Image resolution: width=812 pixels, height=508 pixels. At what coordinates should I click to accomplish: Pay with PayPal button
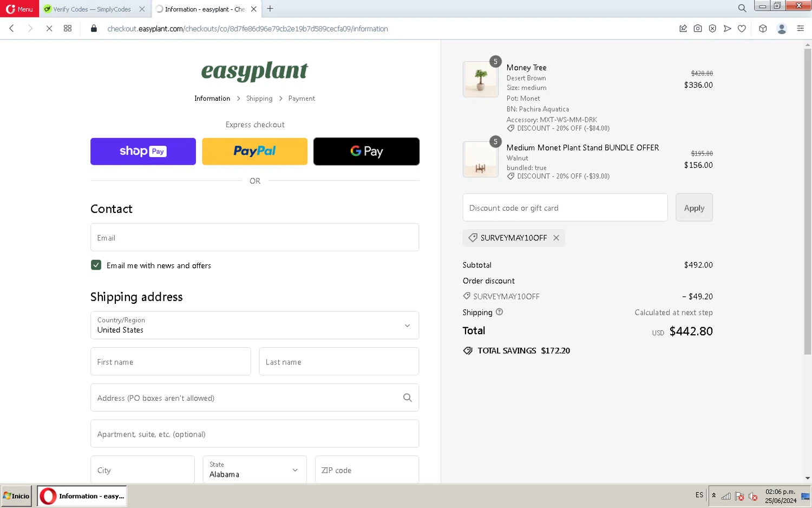coord(254,151)
